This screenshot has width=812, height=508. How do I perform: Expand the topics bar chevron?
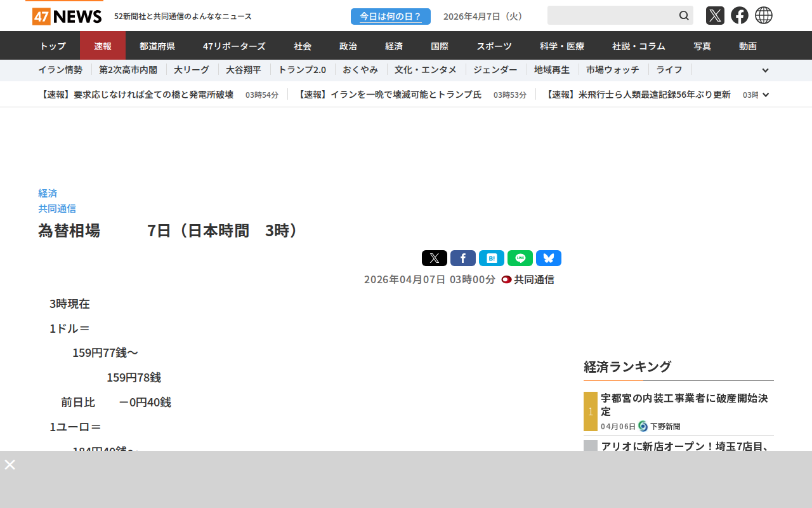point(765,70)
